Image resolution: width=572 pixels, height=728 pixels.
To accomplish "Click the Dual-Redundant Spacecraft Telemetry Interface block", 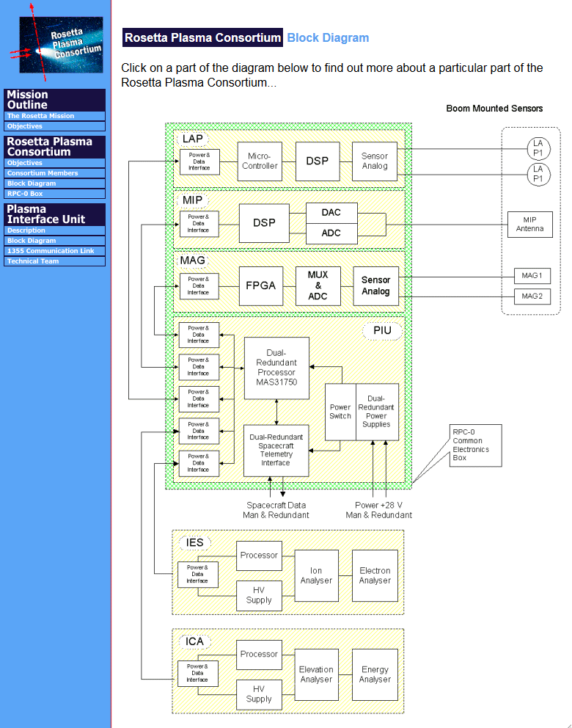I will 276,451.
